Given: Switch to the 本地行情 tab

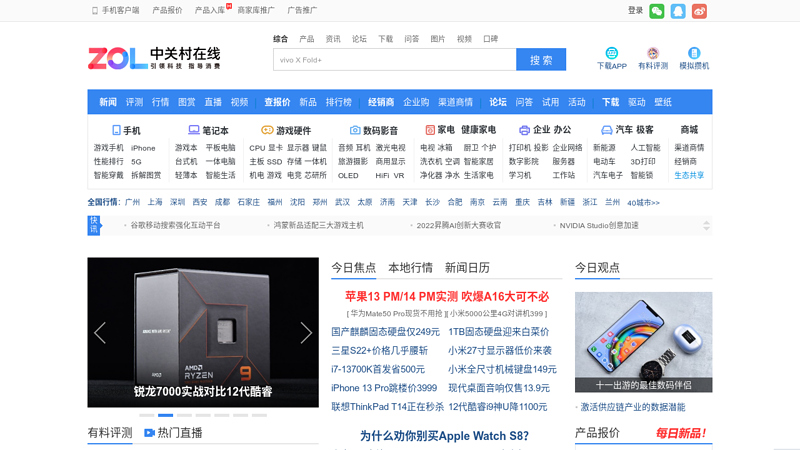Looking at the screenshot, I should (410, 267).
